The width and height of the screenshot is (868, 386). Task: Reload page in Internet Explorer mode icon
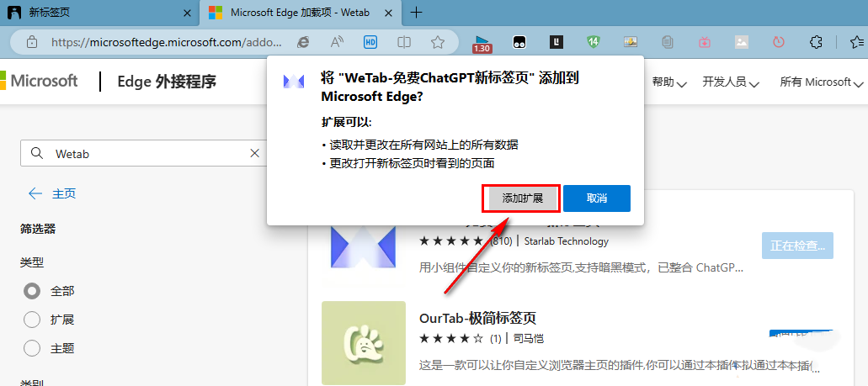pos(303,41)
